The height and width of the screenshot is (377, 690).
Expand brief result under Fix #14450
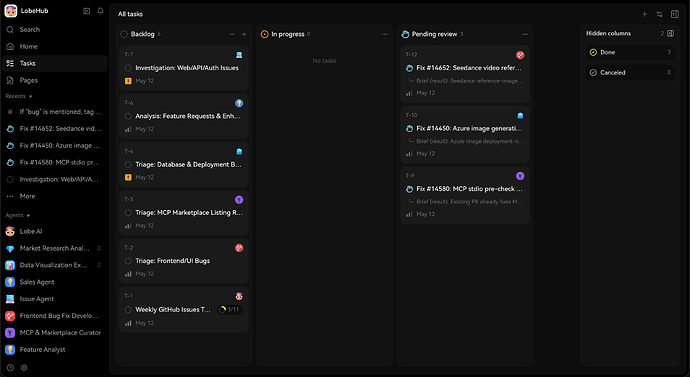(466, 141)
